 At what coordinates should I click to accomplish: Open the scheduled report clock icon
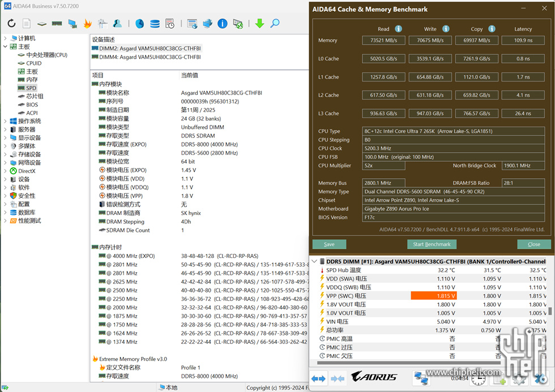(x=170, y=24)
